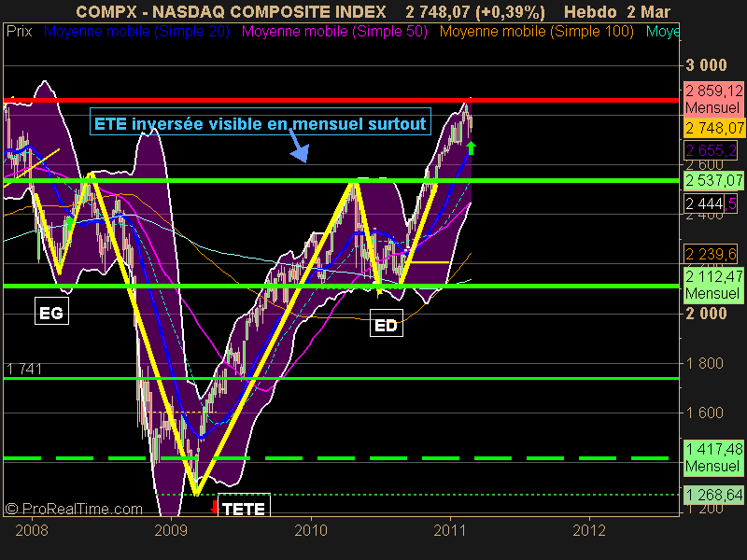Select 'Moyenne mobile (Simple 50)' legend entry
This screenshot has height=560, width=747.
tap(334, 32)
